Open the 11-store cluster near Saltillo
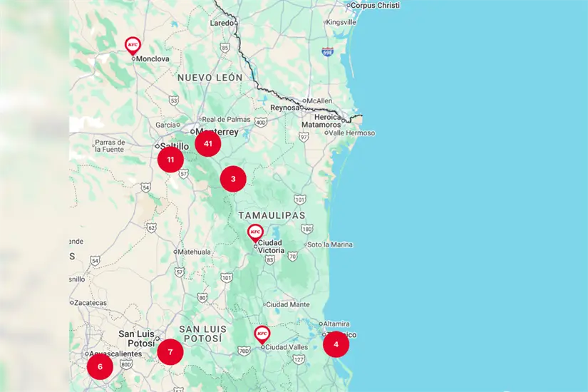The image size is (588, 392). [x=170, y=160]
